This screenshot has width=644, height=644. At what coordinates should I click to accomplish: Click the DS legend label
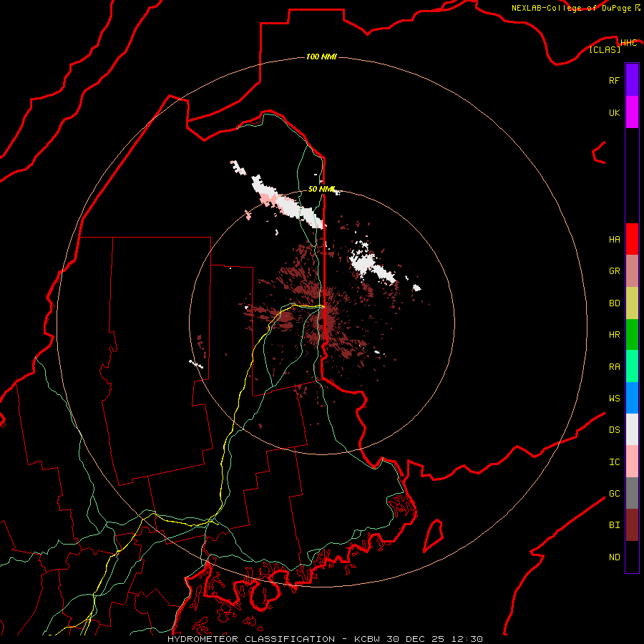click(614, 429)
